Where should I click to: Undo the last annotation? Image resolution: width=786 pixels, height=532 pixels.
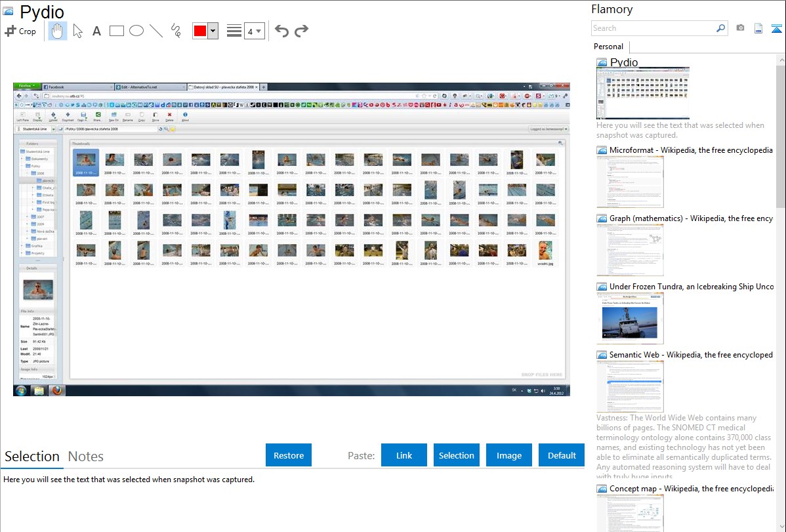click(x=281, y=31)
